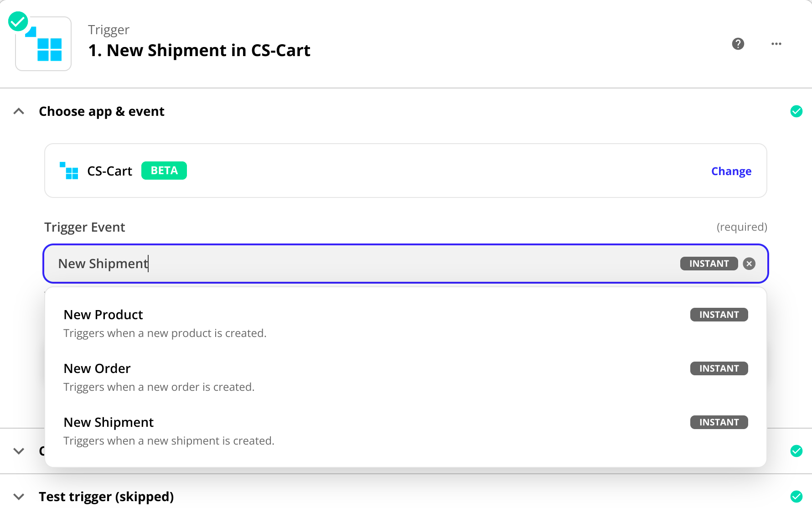Collapse the Choose app & event section
Screen dimensions: 812x518
(19, 111)
